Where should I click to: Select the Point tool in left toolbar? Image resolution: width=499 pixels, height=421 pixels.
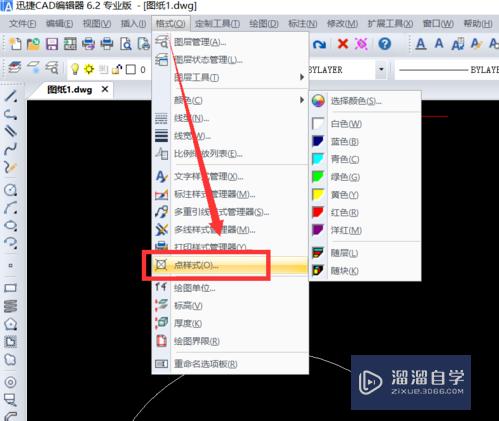(x=11, y=266)
